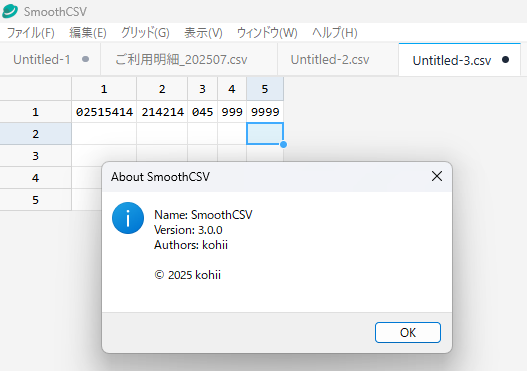The width and height of the screenshot is (527, 371).
Task: Switch to the Untitled-1 tab
Action: (42, 59)
